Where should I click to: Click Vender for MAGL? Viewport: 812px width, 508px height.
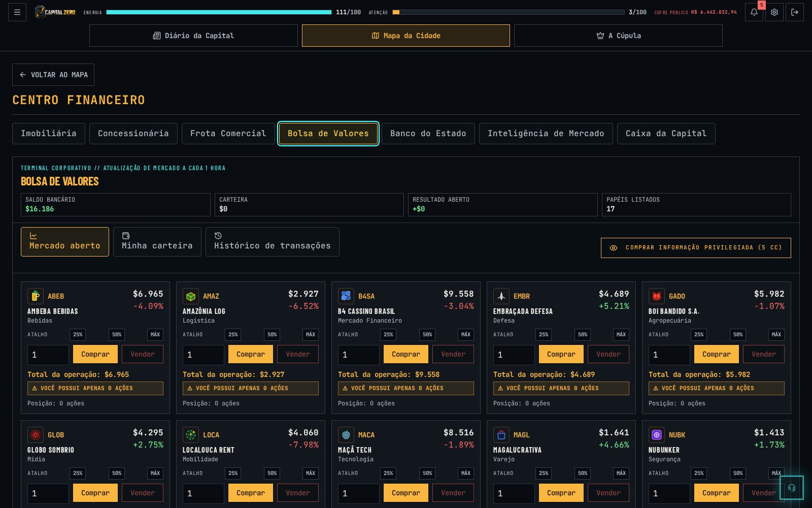tap(608, 493)
